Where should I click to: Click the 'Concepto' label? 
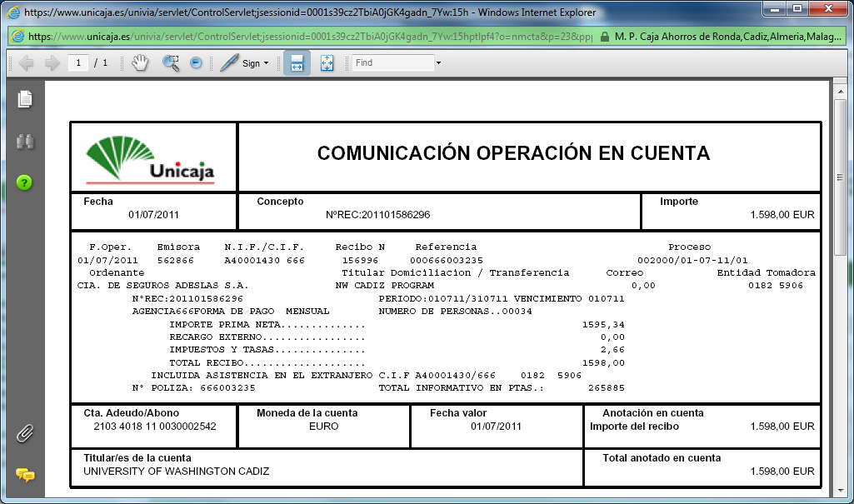[x=280, y=202]
